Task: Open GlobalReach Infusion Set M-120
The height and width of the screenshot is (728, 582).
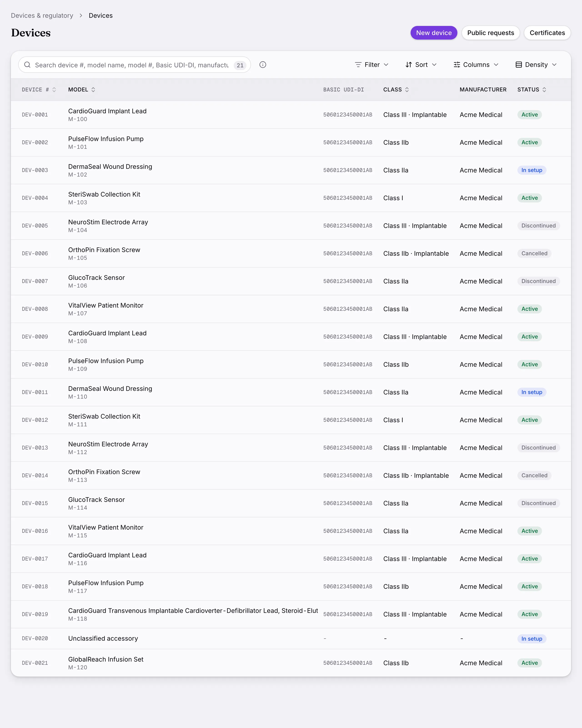Action: click(x=106, y=663)
